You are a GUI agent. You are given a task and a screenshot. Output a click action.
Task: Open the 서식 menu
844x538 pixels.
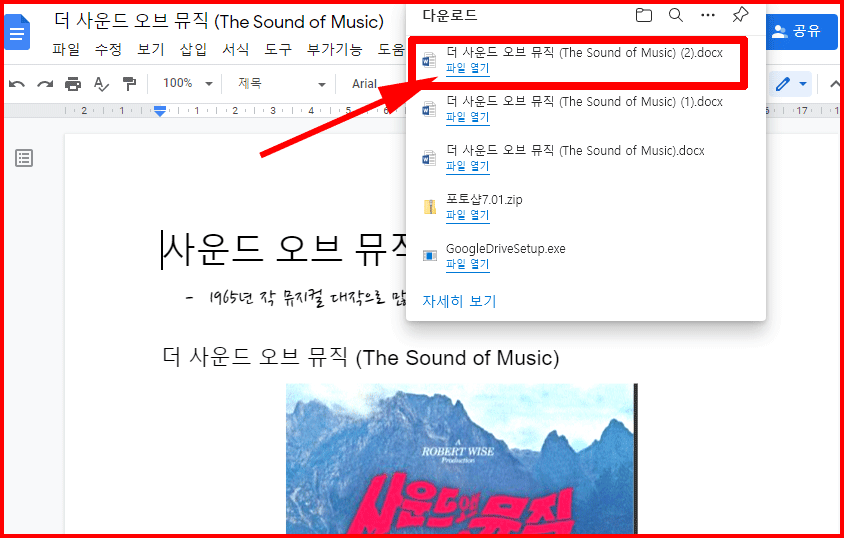pos(236,49)
